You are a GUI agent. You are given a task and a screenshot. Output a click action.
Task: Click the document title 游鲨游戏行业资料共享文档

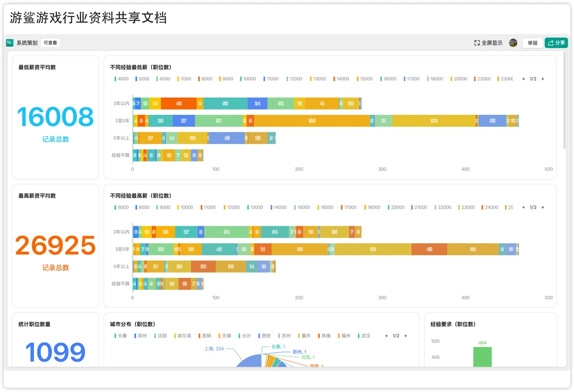88,18
